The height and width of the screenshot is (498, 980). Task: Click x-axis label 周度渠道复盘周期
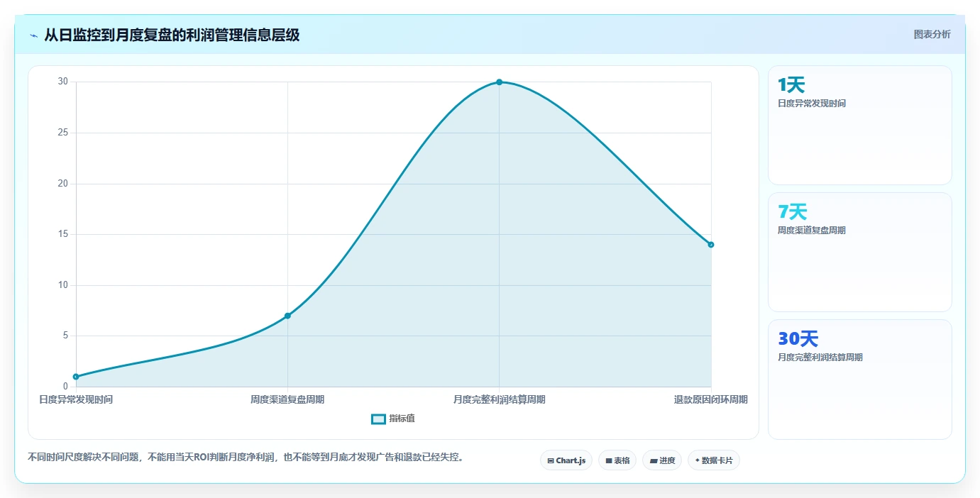tap(287, 400)
